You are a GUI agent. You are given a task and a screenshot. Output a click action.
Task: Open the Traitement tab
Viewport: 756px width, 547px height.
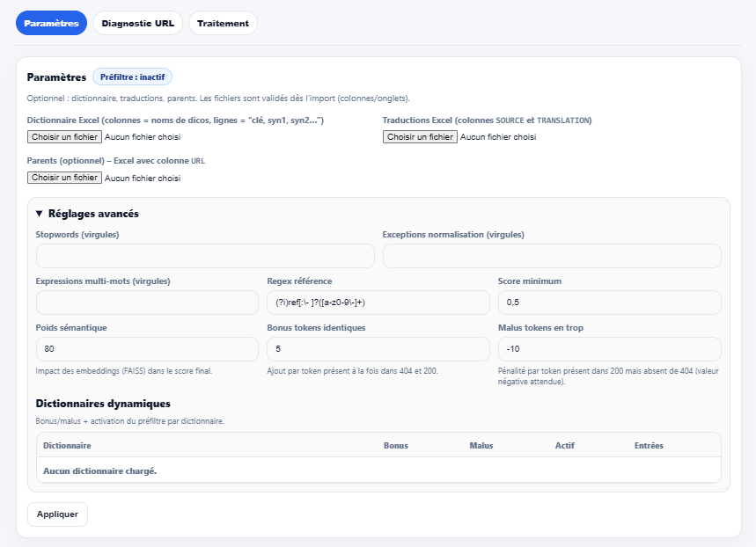point(223,23)
